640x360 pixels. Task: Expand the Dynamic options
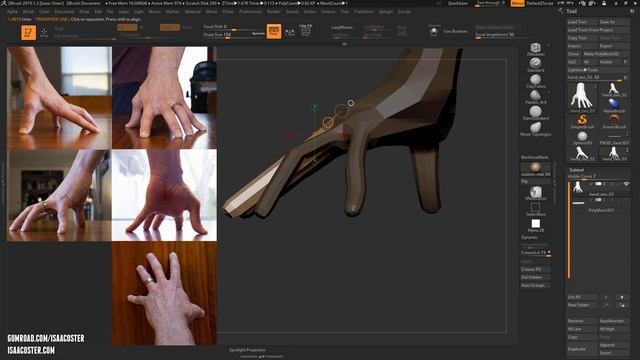click(x=529, y=237)
